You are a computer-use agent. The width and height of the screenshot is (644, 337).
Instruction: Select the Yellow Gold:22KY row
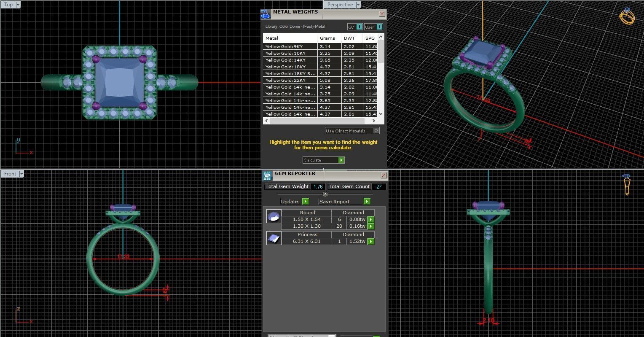pos(320,80)
